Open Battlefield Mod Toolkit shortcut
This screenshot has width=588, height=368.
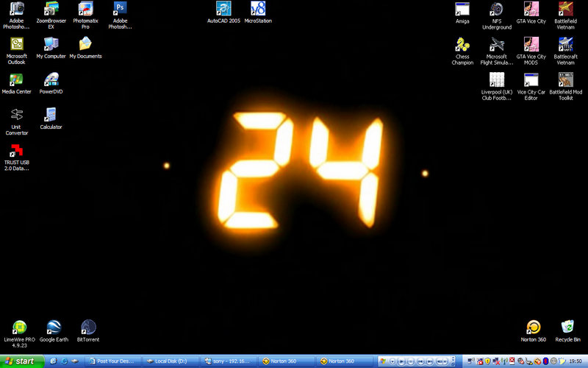(565, 86)
